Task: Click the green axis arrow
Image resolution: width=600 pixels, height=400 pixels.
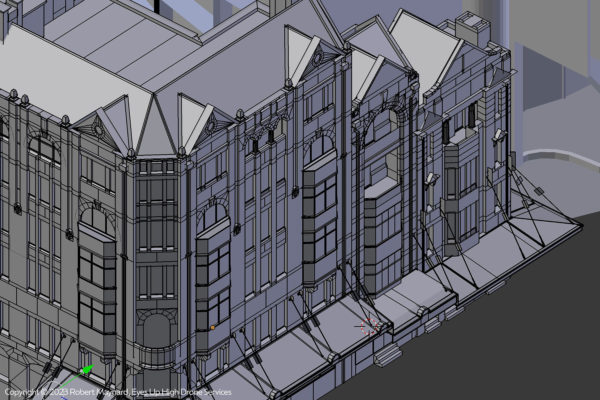Action: click(x=87, y=370)
